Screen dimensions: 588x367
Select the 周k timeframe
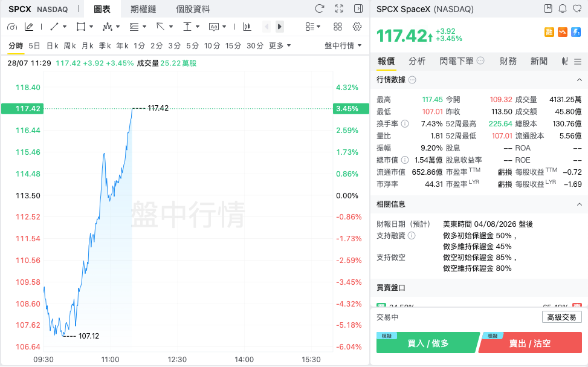69,46
